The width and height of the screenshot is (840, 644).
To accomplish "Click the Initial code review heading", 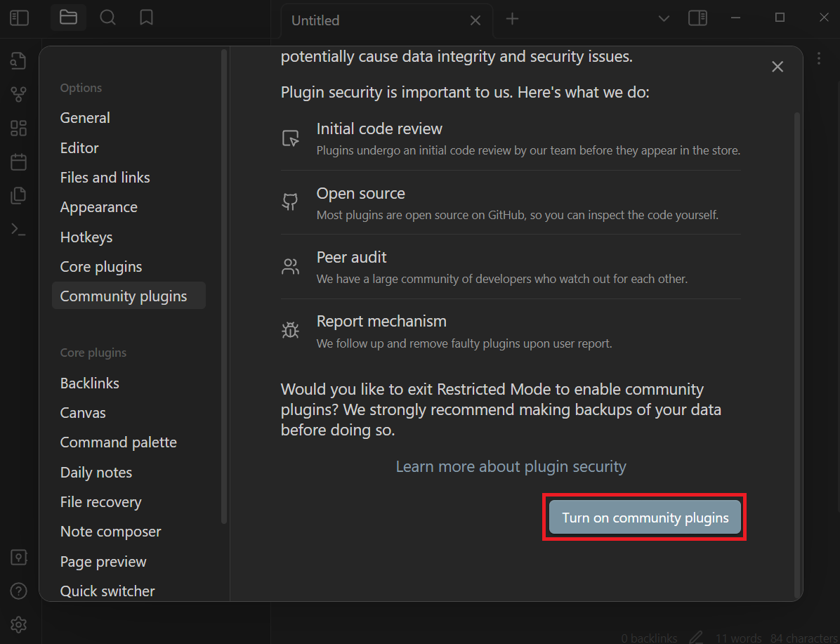I will click(x=379, y=129).
